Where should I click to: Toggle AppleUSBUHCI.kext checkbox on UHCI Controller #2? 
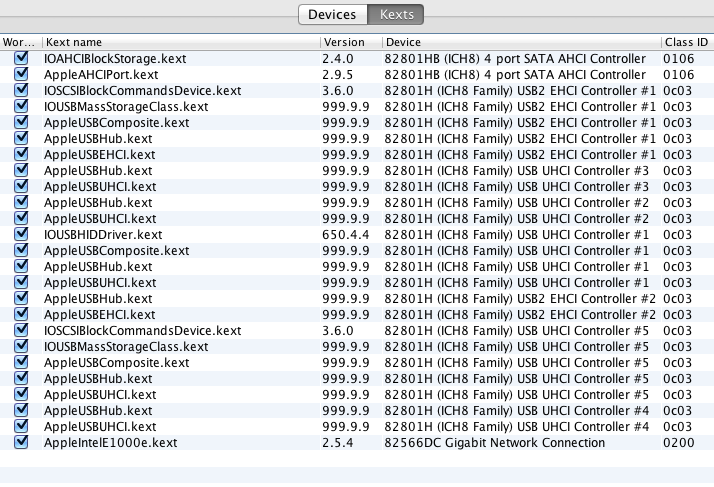click(21, 218)
